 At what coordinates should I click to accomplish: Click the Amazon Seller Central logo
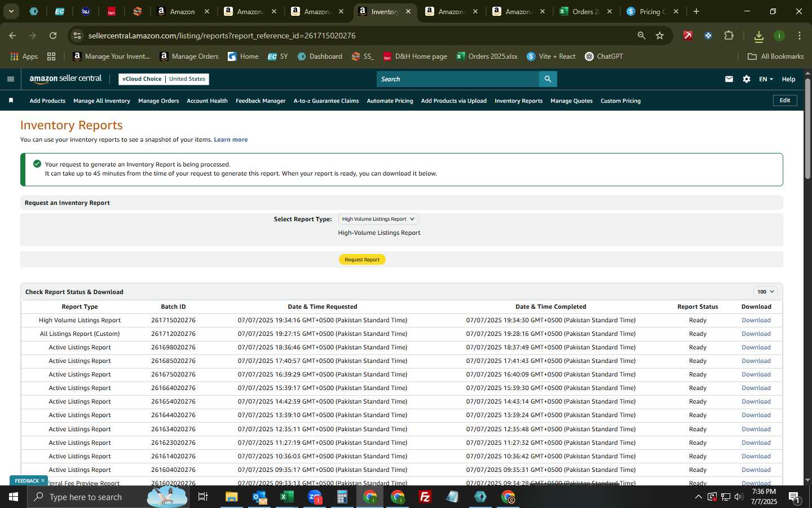(x=65, y=79)
